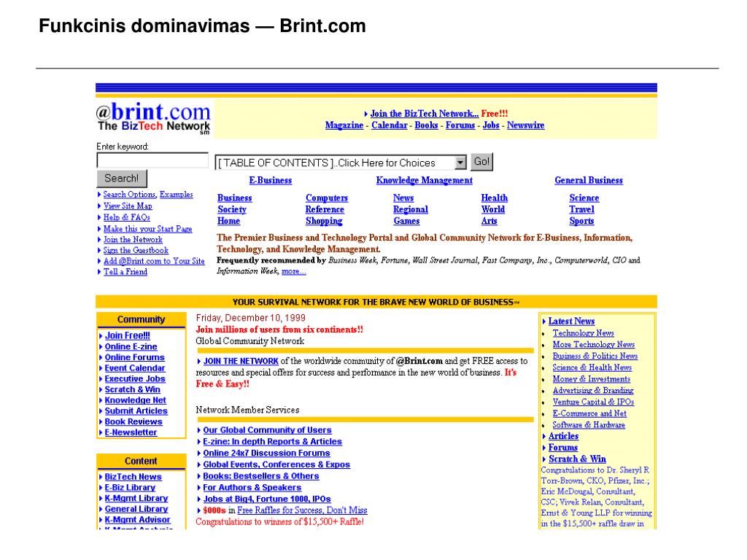Screen dimensions: 747x560
Task: Open the Regional category
Action: (x=410, y=209)
